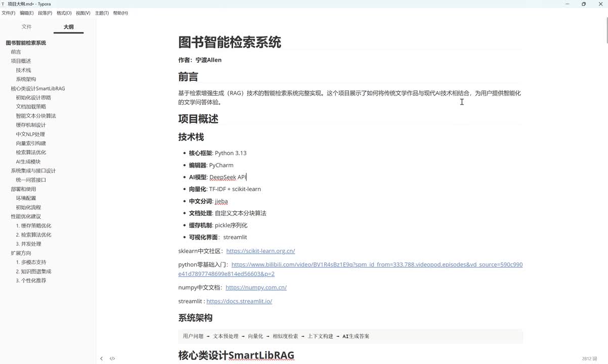Select 2. 知识图谱集成 in outline
The height and width of the screenshot is (364, 608).
33,271
